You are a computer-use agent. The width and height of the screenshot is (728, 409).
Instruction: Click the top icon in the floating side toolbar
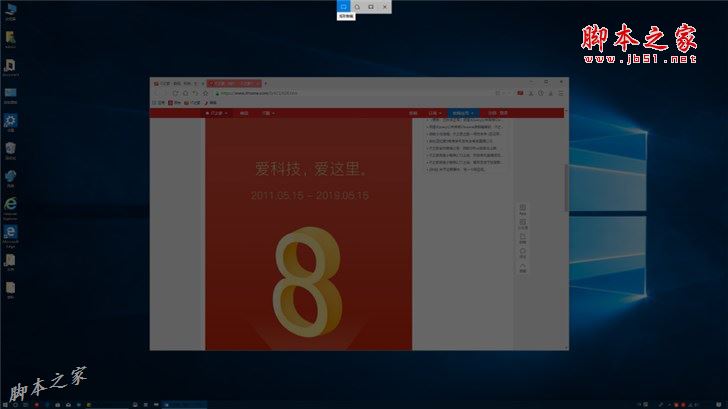(x=523, y=209)
